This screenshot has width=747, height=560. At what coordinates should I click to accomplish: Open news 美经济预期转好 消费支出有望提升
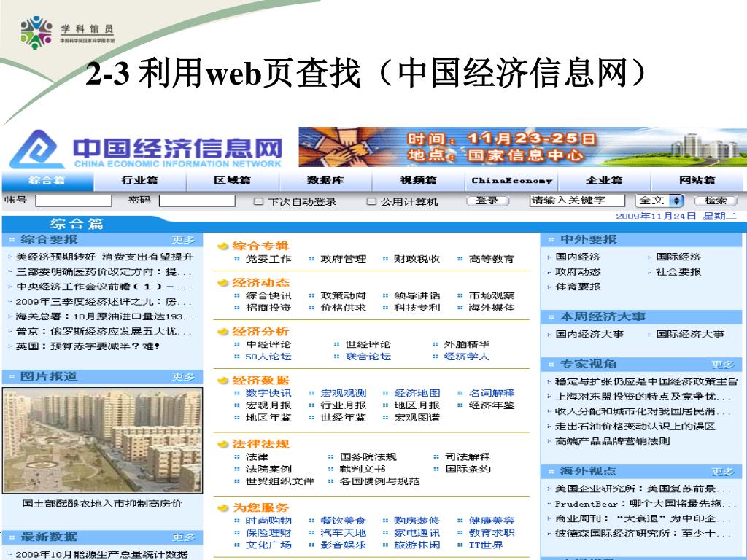[x=105, y=257]
